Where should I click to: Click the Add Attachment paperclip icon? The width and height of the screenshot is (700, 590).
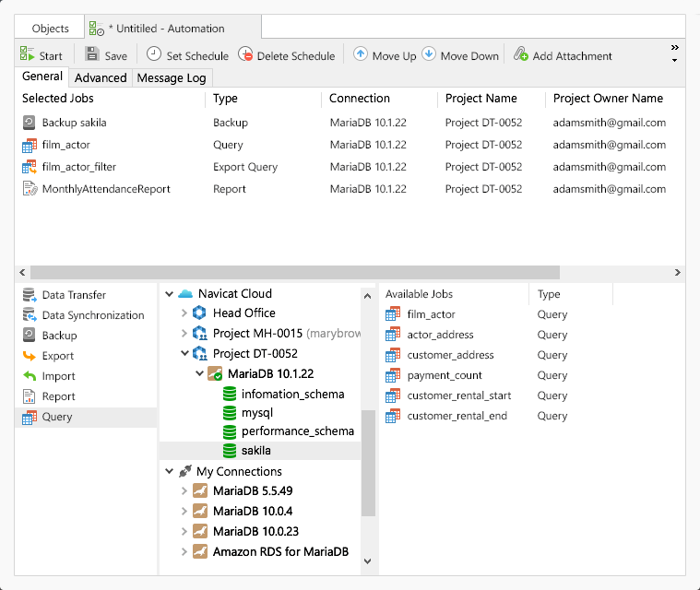coord(521,55)
